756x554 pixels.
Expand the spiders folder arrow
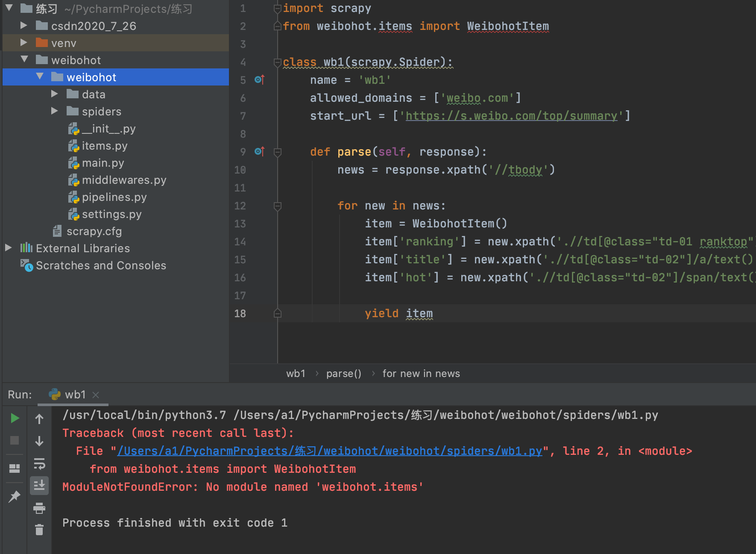(55, 111)
